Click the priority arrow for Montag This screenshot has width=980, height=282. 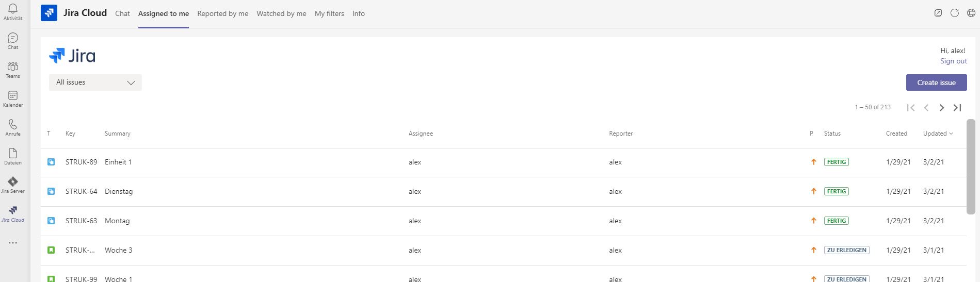click(x=814, y=221)
